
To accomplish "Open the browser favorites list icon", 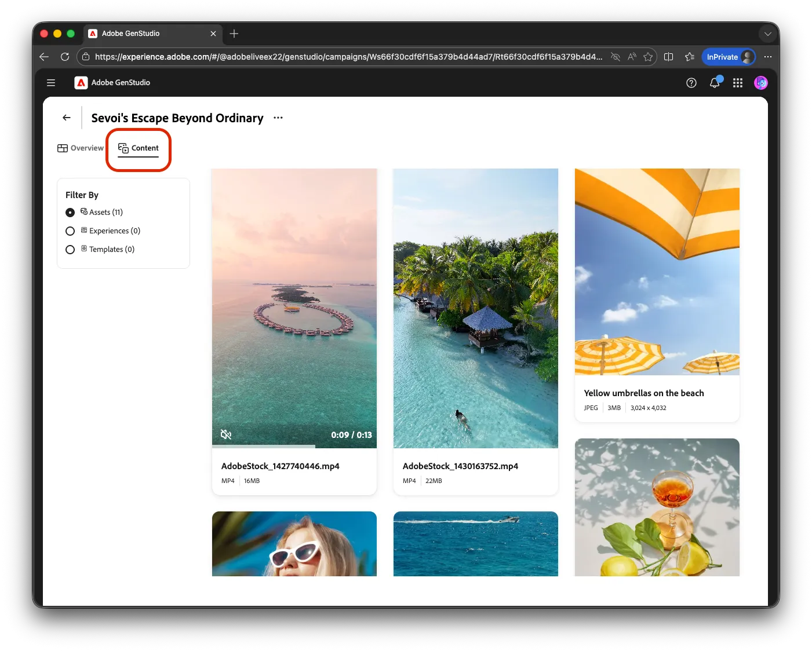I will pos(689,57).
